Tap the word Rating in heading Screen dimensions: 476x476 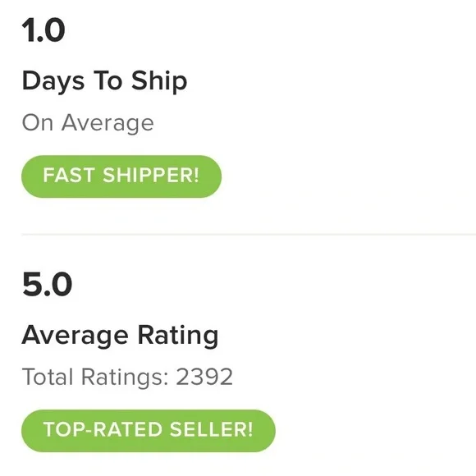click(x=178, y=336)
